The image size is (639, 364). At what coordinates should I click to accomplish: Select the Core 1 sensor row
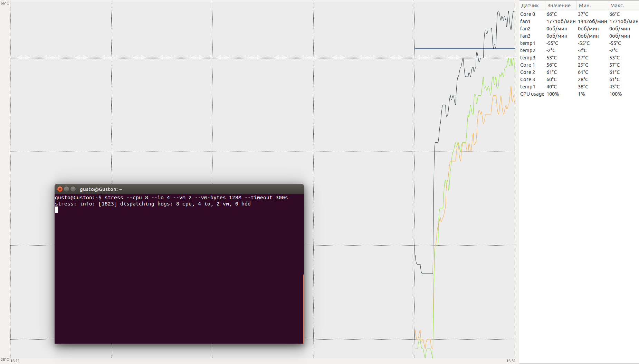coord(579,65)
